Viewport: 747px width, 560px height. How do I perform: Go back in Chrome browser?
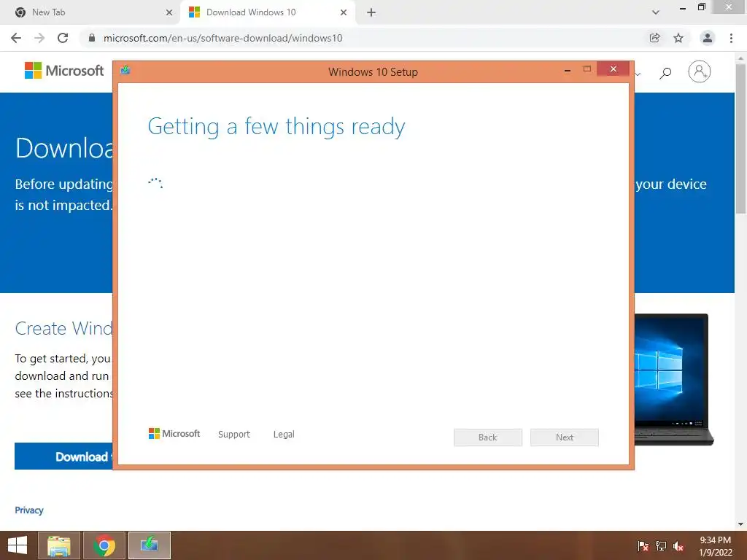(16, 38)
